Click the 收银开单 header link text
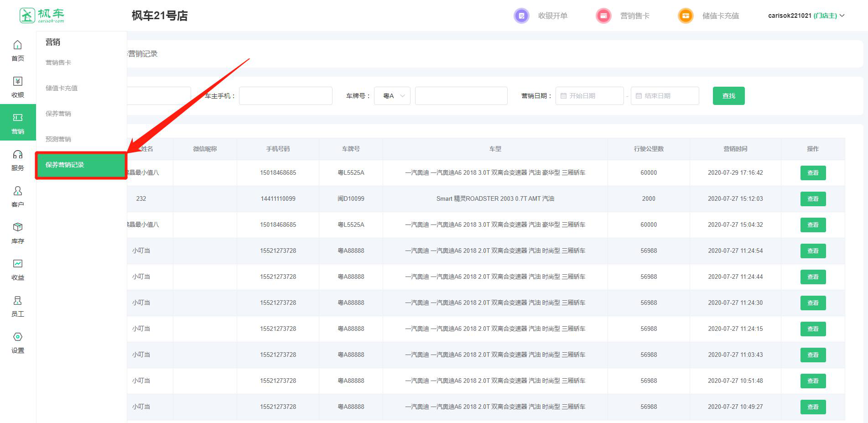This screenshot has width=868, height=423. click(x=553, y=16)
